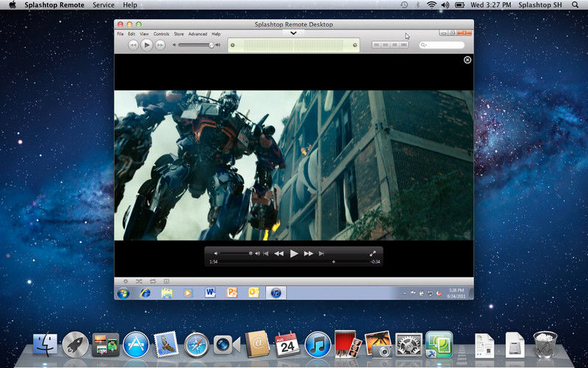Click the iTunes toolbar Next button
The height and width of the screenshot is (368, 588).
pos(160,46)
